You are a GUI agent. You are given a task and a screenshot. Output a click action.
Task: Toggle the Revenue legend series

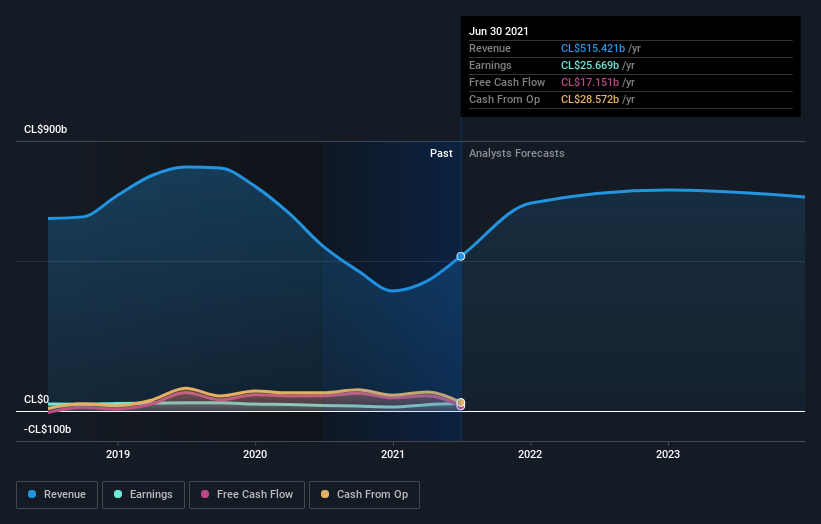coord(57,495)
